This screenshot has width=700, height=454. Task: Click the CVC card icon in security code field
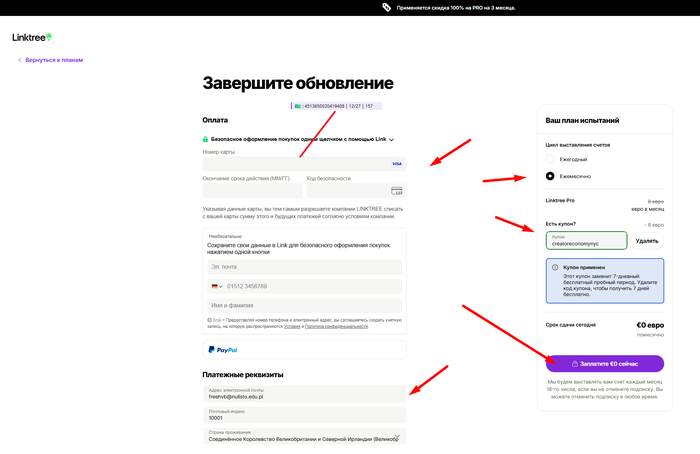pyautogui.click(x=396, y=190)
